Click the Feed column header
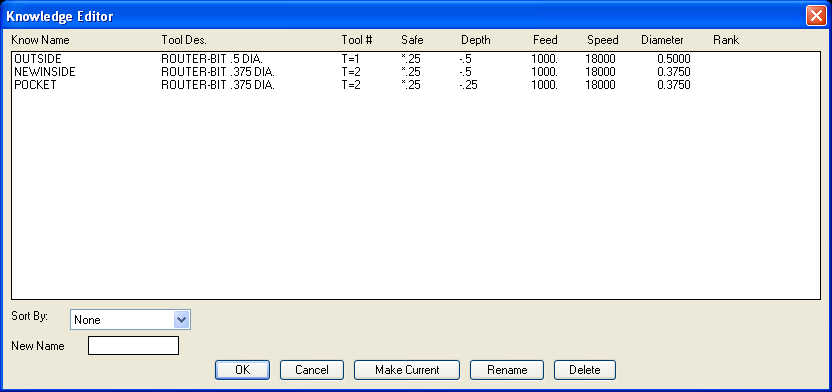The height and width of the screenshot is (392, 832). point(545,40)
